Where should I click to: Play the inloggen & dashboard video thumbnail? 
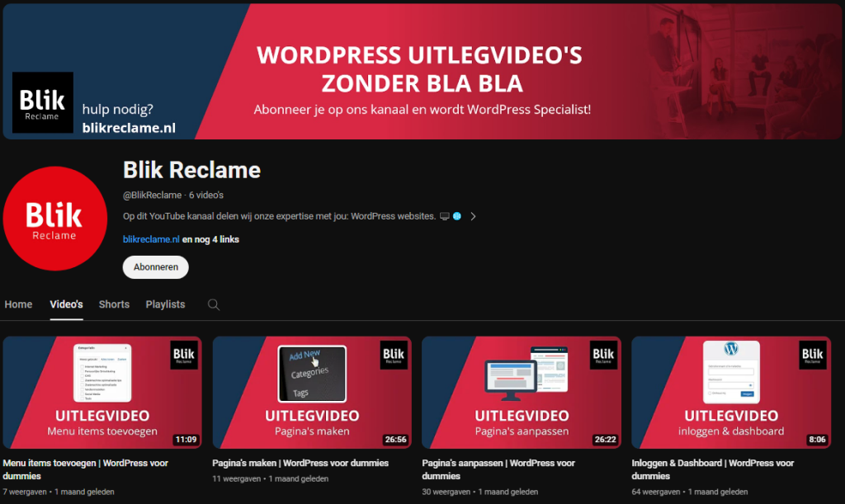[731, 393]
